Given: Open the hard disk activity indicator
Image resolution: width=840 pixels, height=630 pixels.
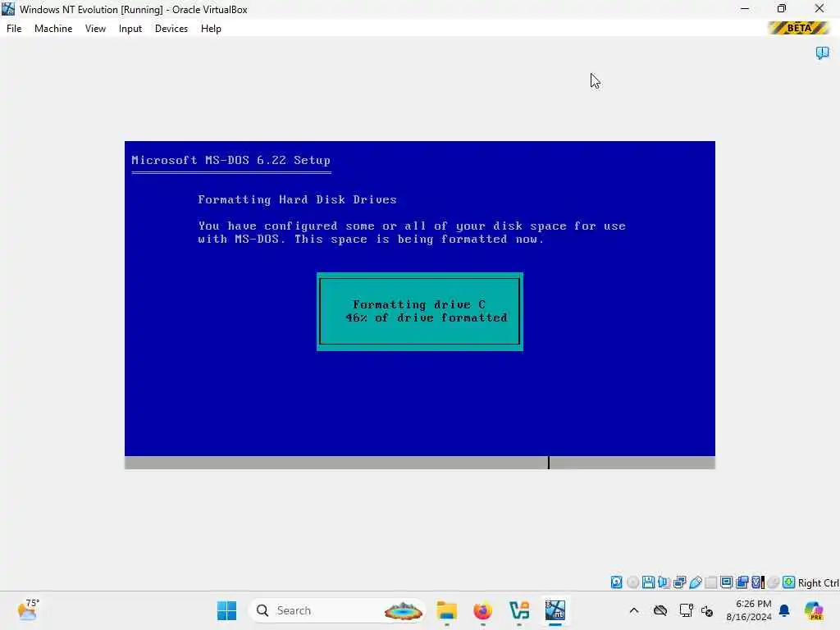Looking at the screenshot, I should [x=617, y=582].
